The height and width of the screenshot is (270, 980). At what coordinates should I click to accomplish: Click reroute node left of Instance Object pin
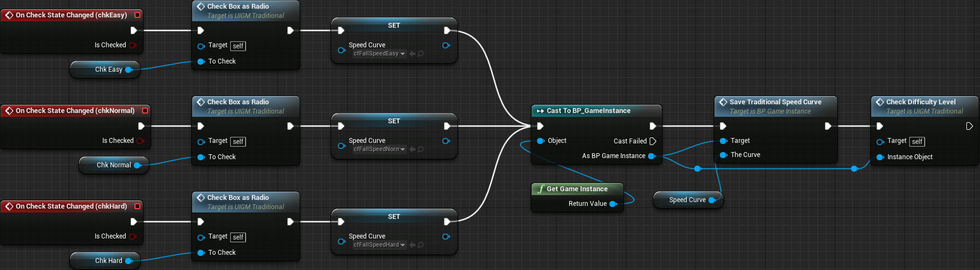854,169
